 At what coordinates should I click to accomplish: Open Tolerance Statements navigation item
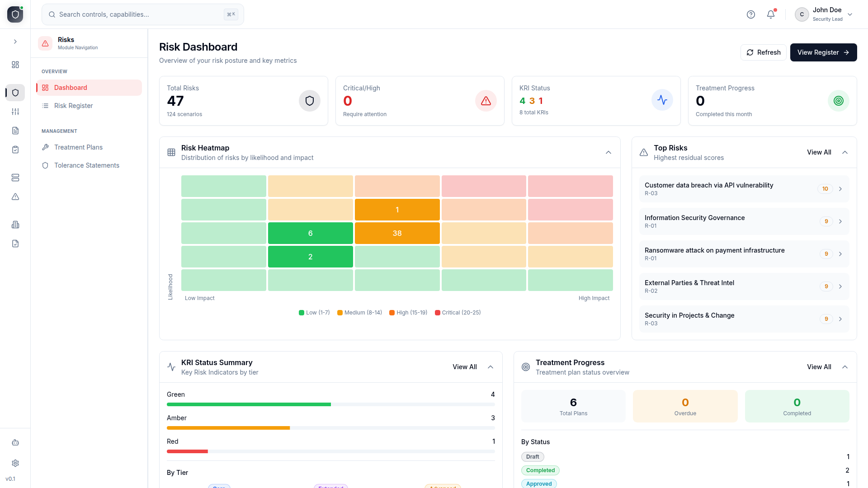pyautogui.click(x=86, y=165)
